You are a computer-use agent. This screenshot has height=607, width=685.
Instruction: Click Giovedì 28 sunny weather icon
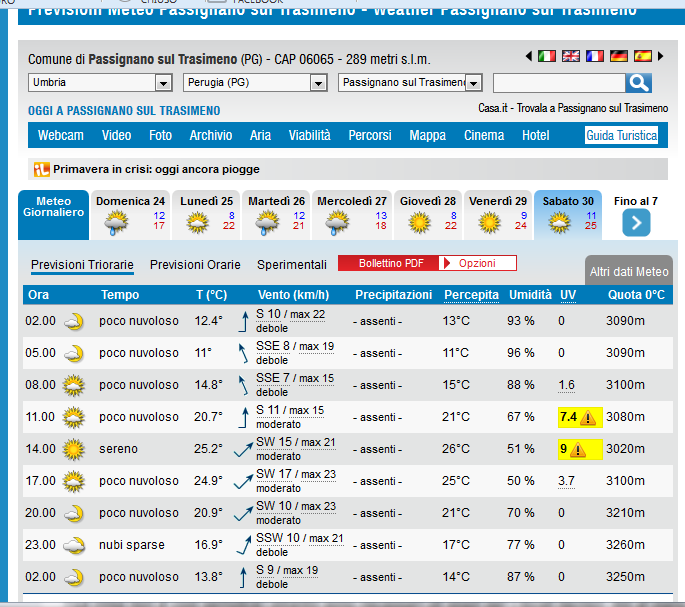pyautogui.click(x=419, y=223)
